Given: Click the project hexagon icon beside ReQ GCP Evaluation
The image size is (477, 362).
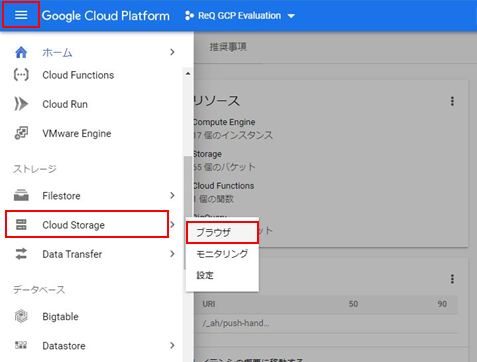Looking at the screenshot, I should (189, 16).
